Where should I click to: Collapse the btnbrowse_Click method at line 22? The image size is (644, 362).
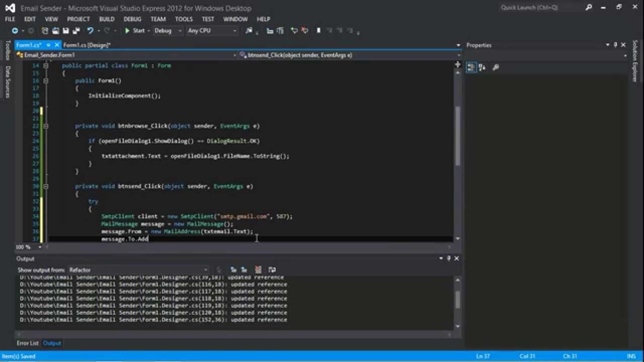(46, 126)
